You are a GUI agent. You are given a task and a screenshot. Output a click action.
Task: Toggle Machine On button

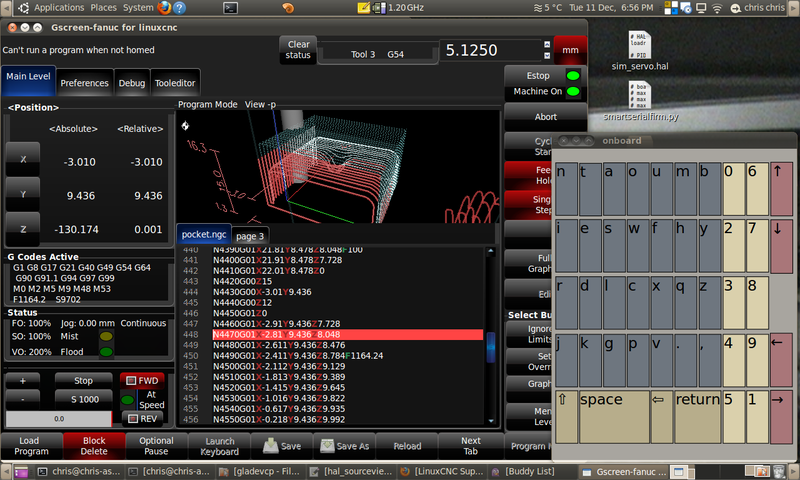[545, 92]
